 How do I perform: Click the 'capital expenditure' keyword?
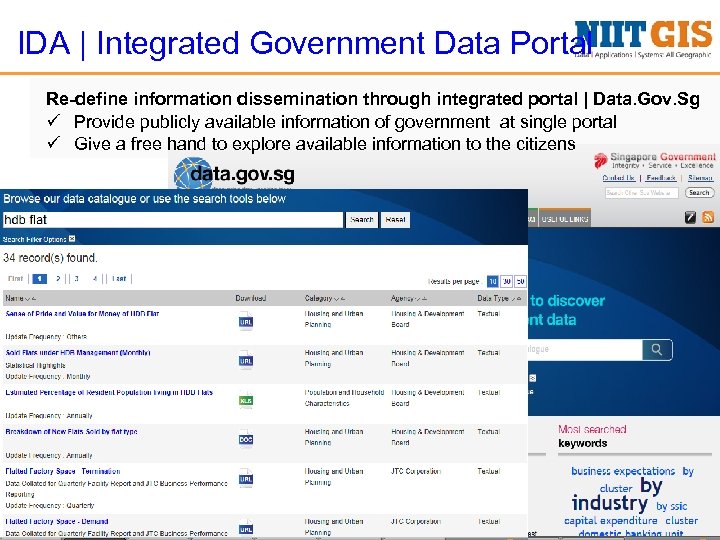pos(610,521)
